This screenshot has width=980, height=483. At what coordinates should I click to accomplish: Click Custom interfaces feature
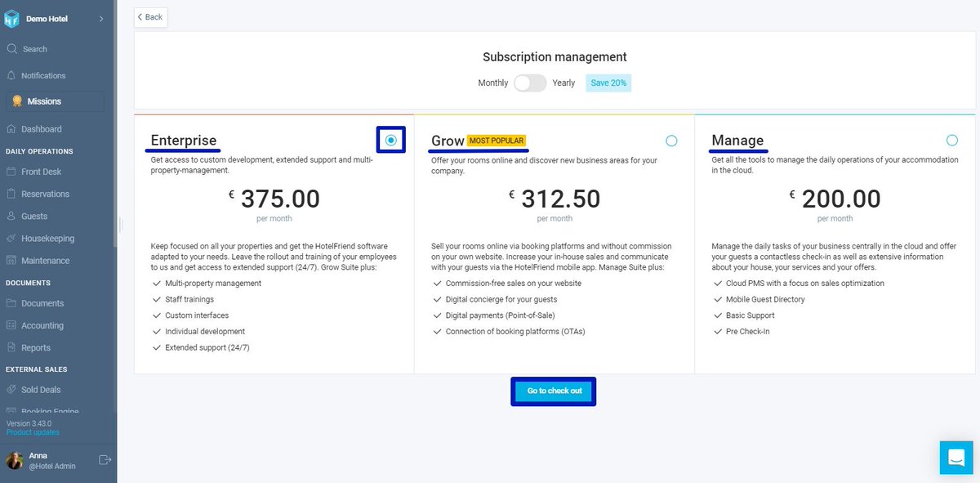coord(197,315)
